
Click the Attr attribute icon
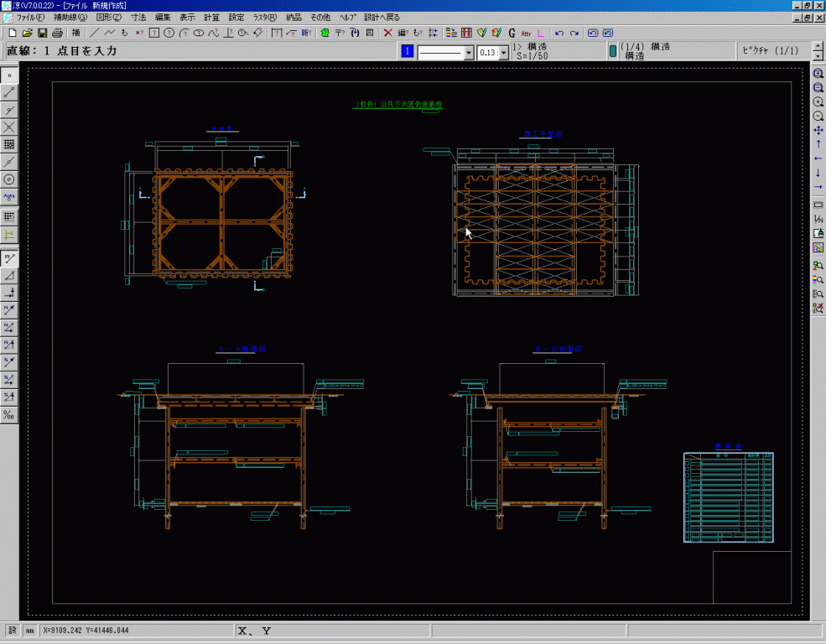[526, 33]
